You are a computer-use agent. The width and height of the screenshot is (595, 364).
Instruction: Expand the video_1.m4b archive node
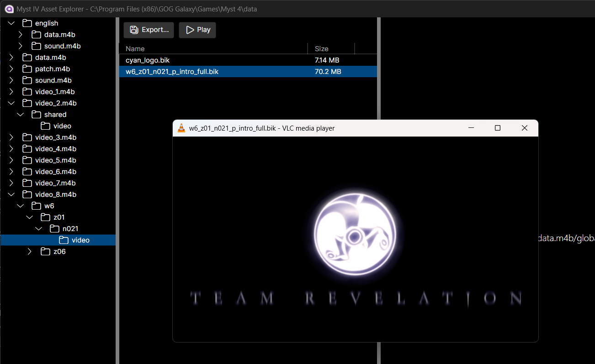(11, 92)
